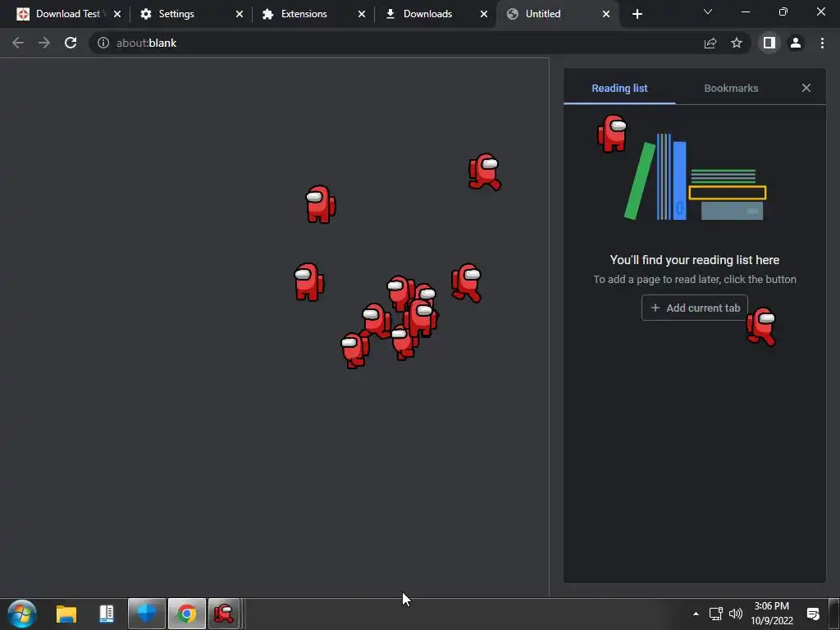
Task: Select the Reading list tab in side panel
Action: pyautogui.click(x=619, y=89)
